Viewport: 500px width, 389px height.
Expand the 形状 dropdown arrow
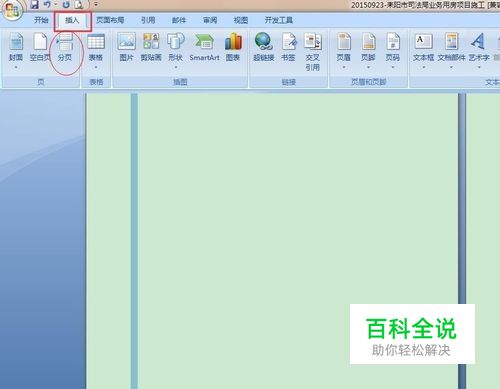[175, 68]
